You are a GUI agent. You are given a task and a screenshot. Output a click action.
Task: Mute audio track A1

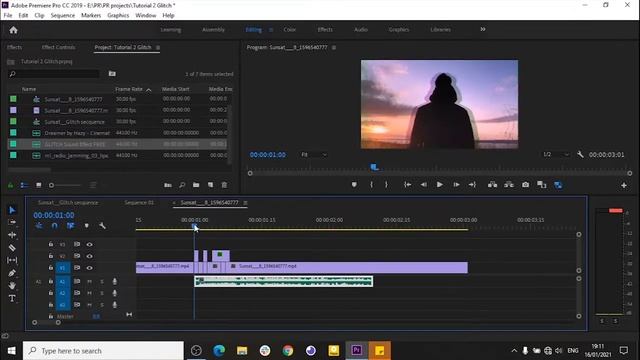click(89, 282)
